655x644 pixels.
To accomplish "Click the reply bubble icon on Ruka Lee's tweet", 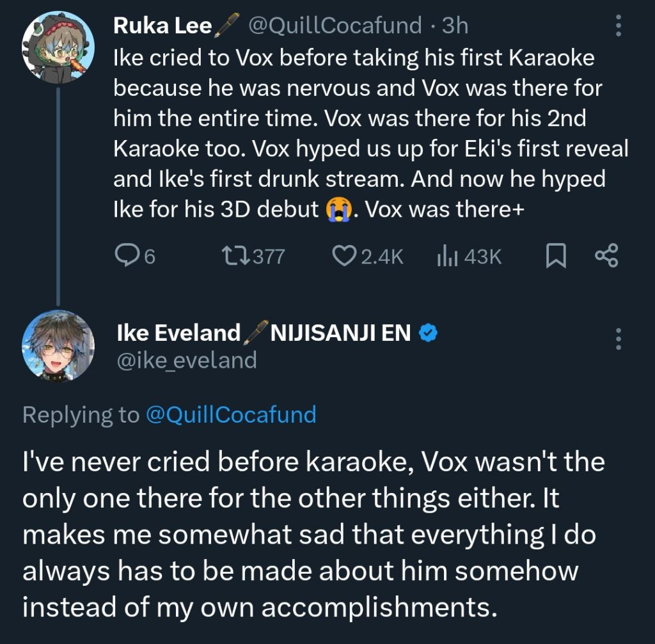I will [127, 256].
